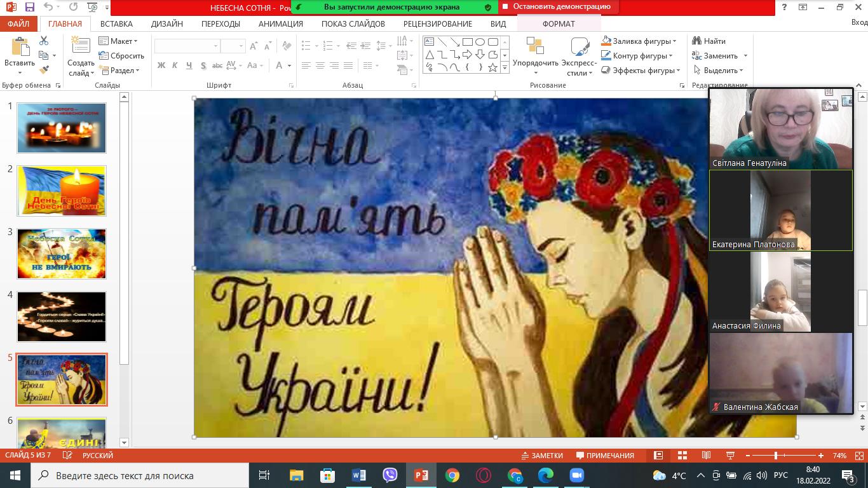Toggle strikethrough abc formatting
868x488 pixels.
coord(217,65)
